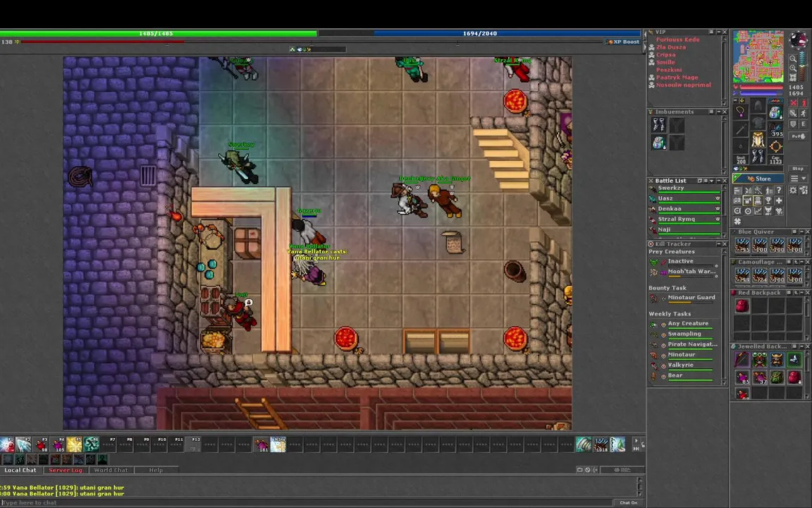
Task: Open the plus cross sidebar icon
Action: [x=779, y=200]
